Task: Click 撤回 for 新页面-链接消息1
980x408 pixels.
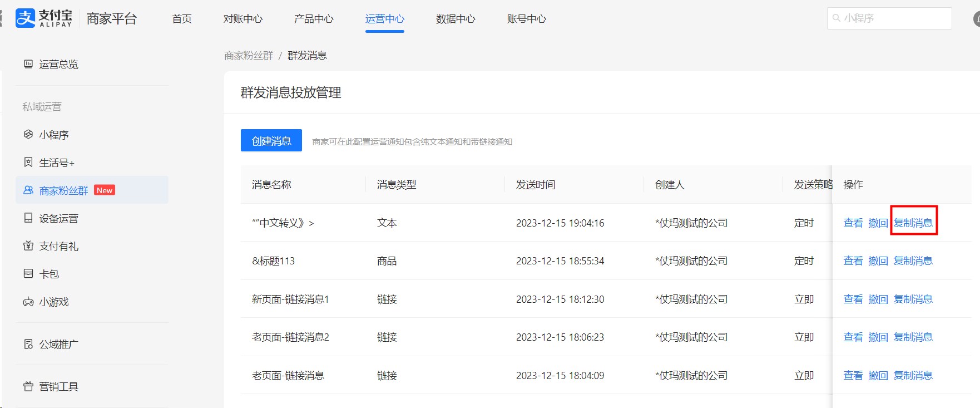Action: (x=878, y=299)
